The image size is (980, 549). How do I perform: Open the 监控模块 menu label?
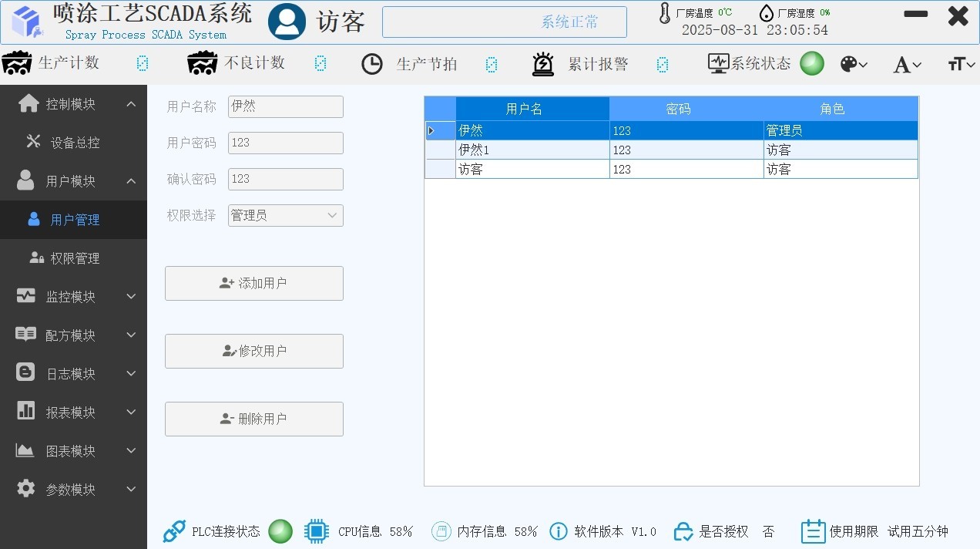click(71, 297)
